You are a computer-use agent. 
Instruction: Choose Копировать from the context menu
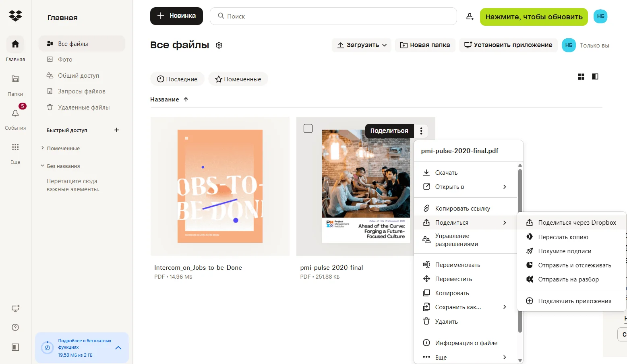click(x=465, y=293)
